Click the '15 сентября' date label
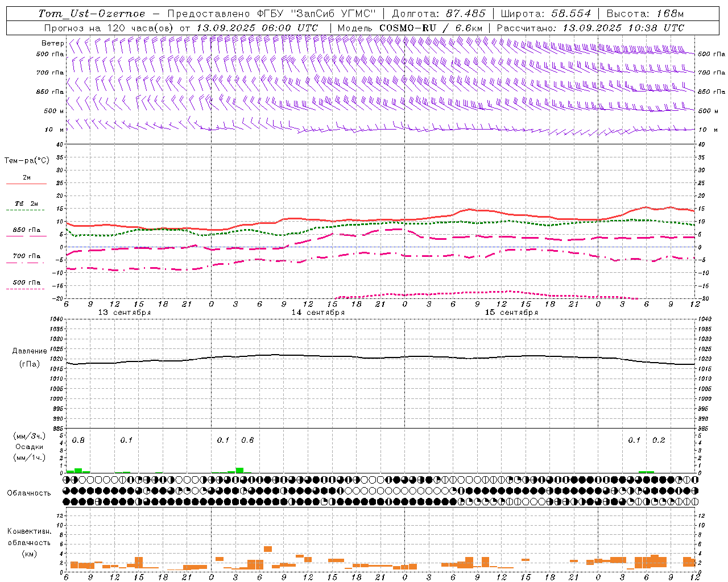Viewport: 728px width, 582px height. [511, 313]
